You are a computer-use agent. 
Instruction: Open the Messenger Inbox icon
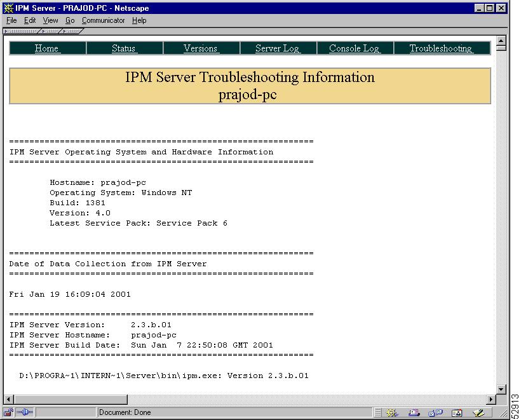(414, 412)
